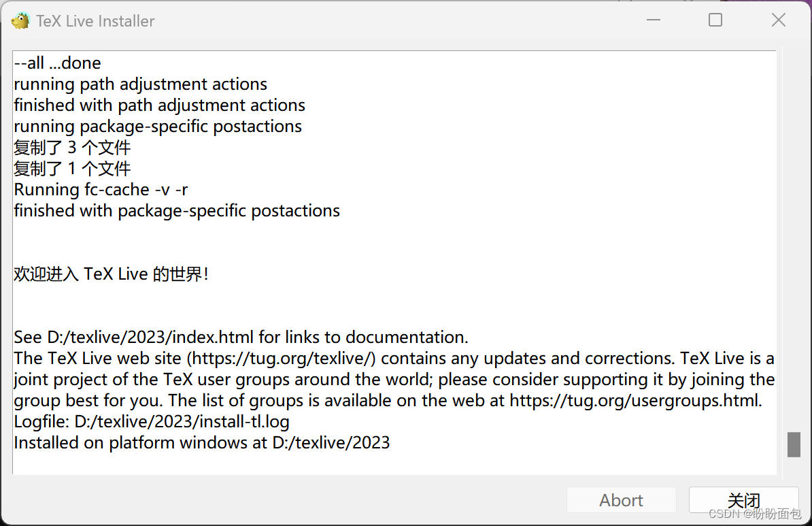Click the 关闭 button to close installer
812x526 pixels.
pyautogui.click(x=744, y=500)
